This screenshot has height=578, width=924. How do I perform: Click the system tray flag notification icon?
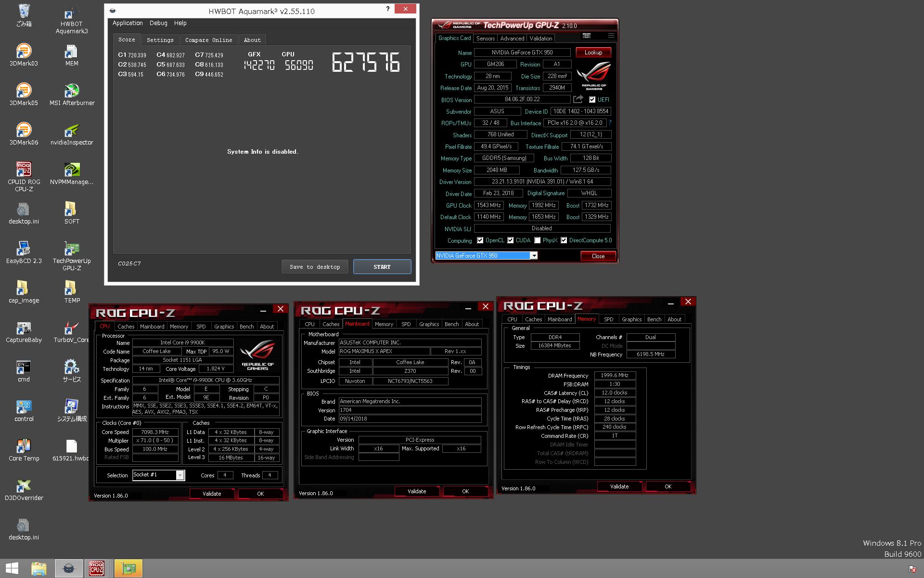[x=912, y=569]
